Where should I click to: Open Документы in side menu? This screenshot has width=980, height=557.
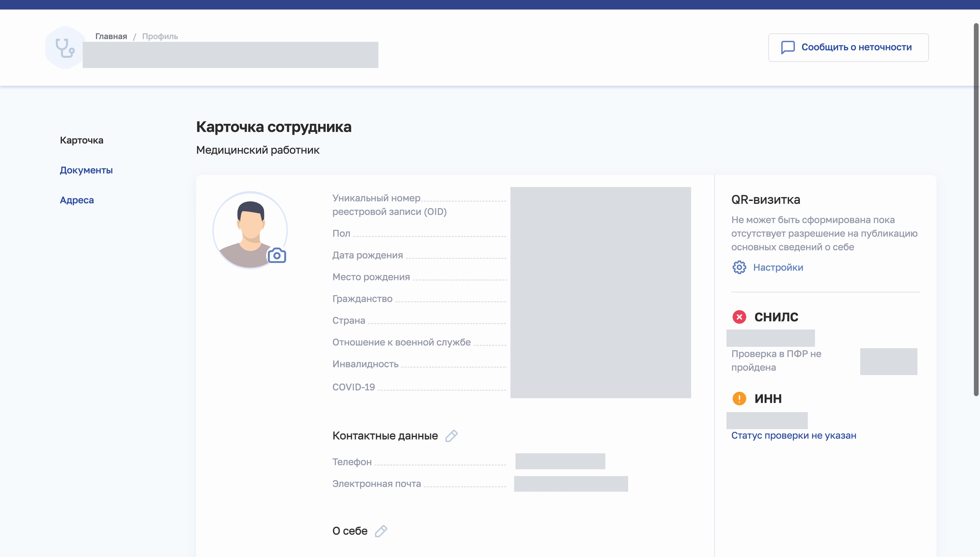pyautogui.click(x=86, y=170)
